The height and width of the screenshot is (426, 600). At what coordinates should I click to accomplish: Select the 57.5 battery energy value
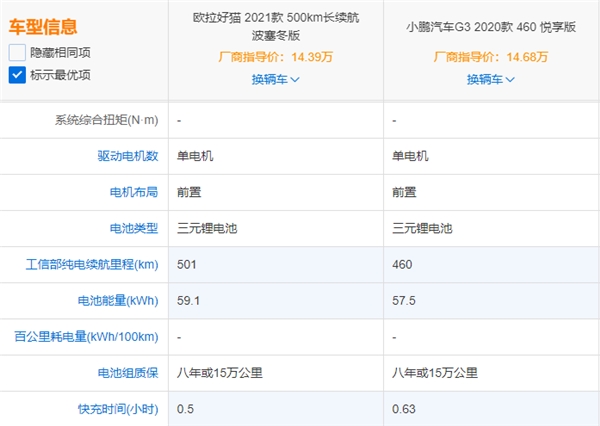point(404,300)
